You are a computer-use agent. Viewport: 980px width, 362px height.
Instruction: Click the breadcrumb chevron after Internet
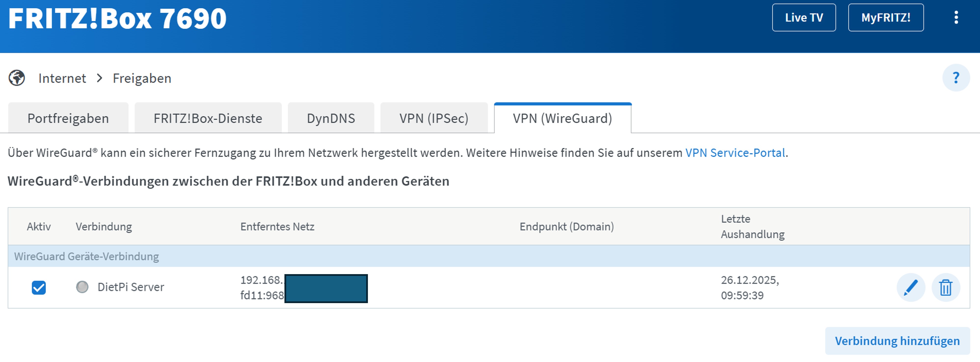coord(100,78)
